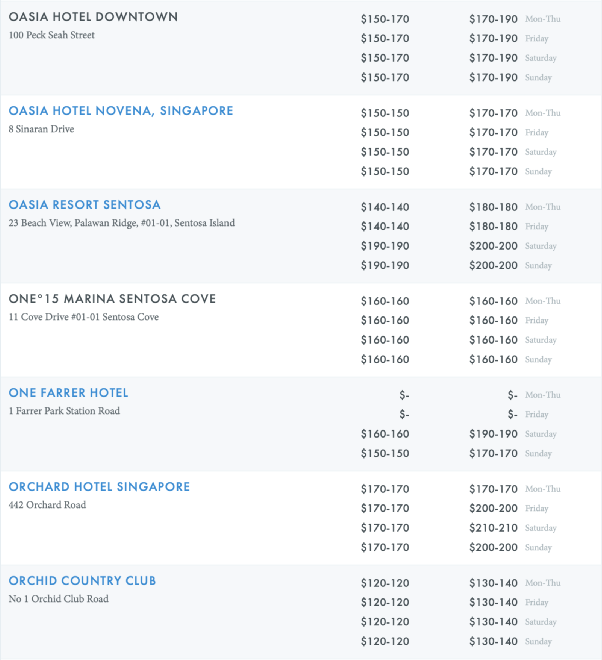Select the 8 Sinaran Drive address
The height and width of the screenshot is (660, 602).
pos(41,129)
